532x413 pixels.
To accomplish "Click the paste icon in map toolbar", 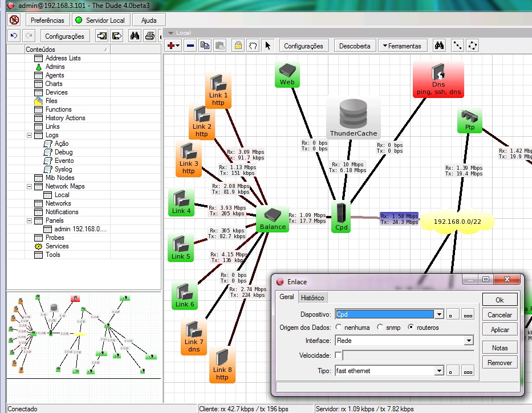I will pyautogui.click(x=220, y=46).
